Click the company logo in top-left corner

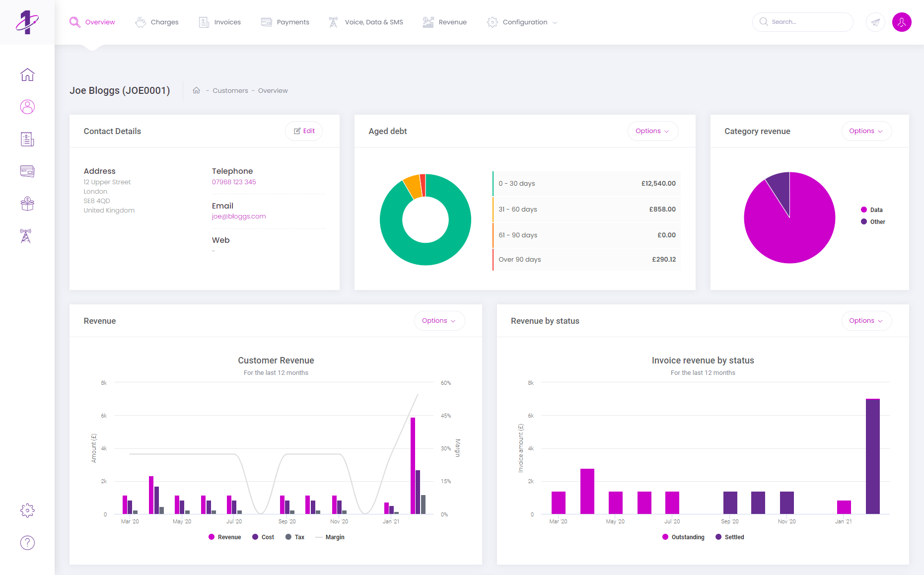pos(27,22)
